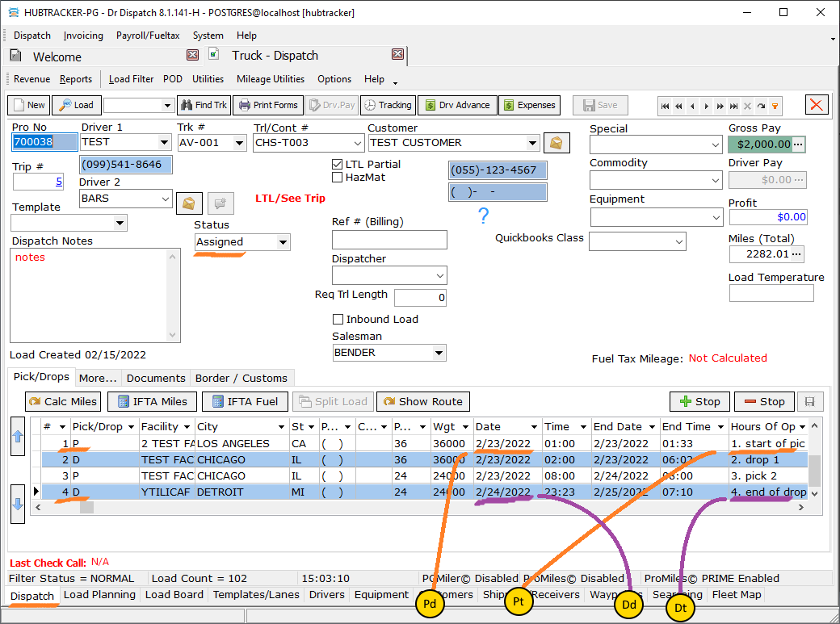The image size is (840, 624).
Task: Open the envelope icon next to Customer
Action: pos(556,143)
